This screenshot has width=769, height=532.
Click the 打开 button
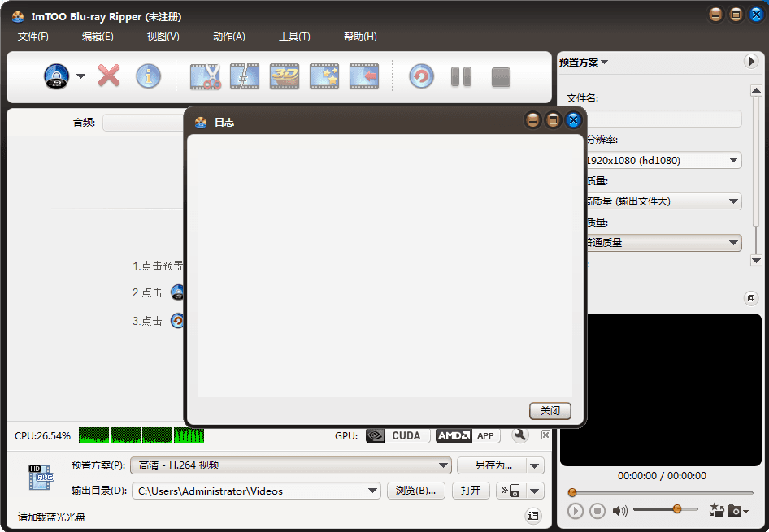pyautogui.click(x=471, y=491)
